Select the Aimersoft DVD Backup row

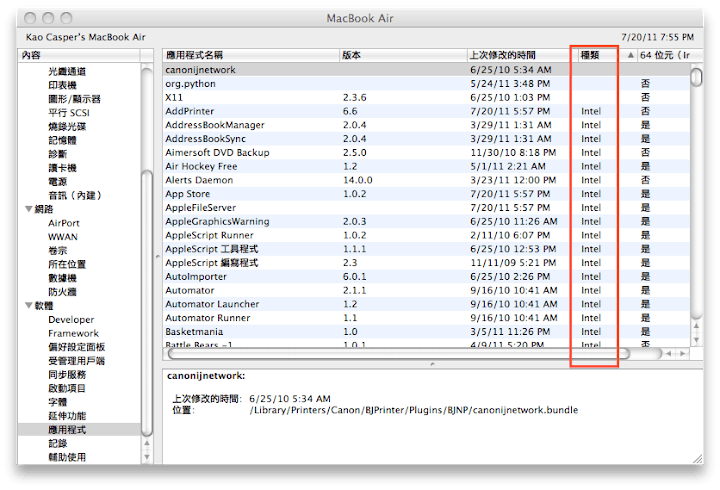pyautogui.click(x=426, y=152)
